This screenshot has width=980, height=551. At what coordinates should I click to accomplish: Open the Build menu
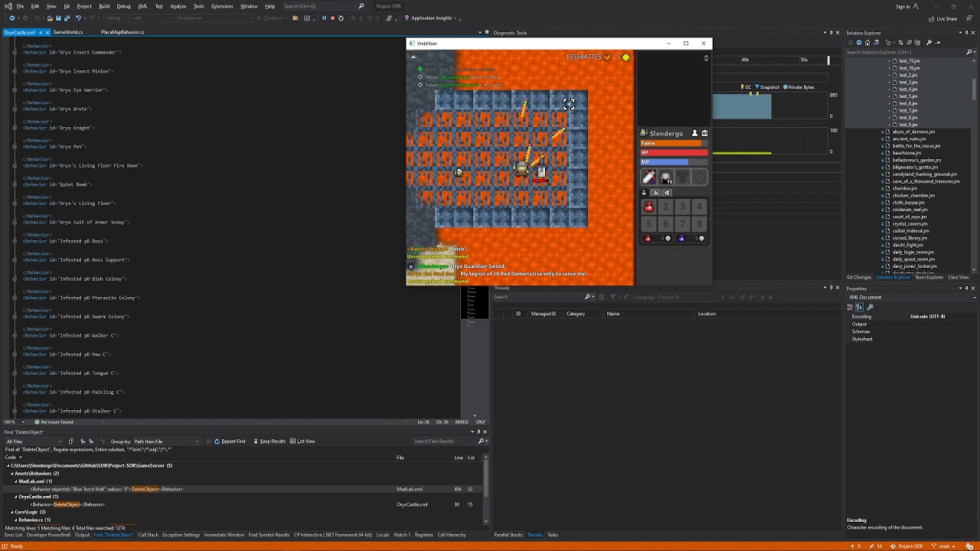tap(104, 6)
